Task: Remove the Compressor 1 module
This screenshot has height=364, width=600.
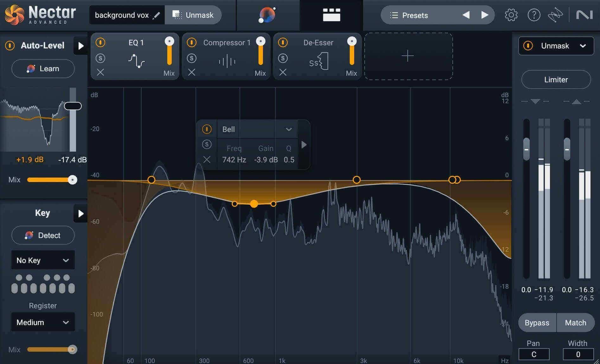Action: pyautogui.click(x=192, y=72)
